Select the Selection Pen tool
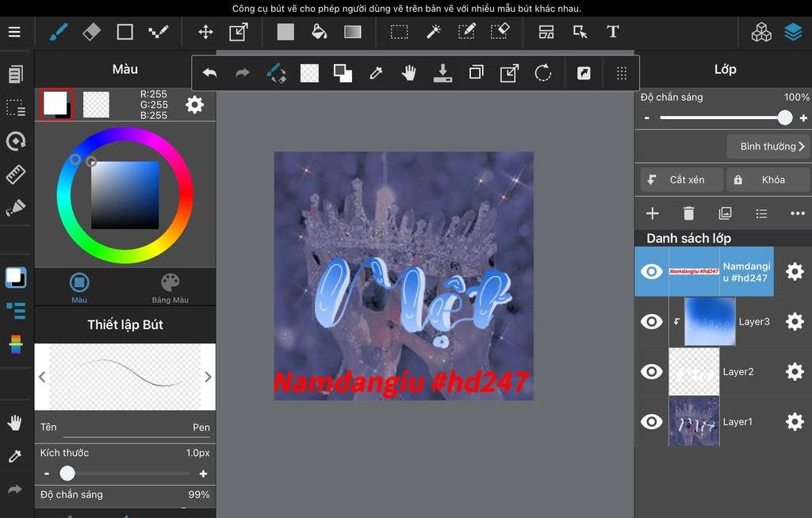This screenshot has height=518, width=812. click(x=466, y=32)
